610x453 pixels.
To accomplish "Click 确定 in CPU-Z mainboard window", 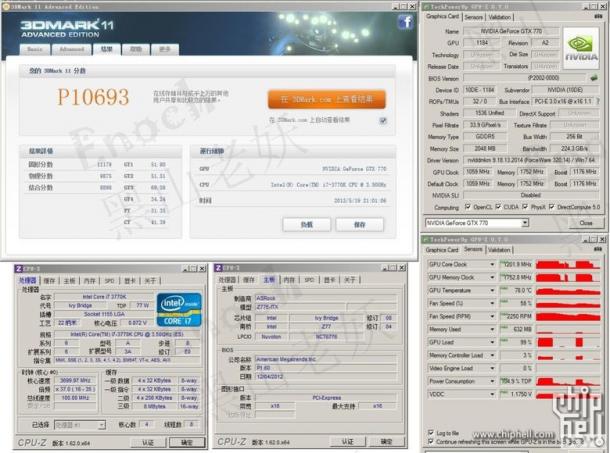I will 386,441.
